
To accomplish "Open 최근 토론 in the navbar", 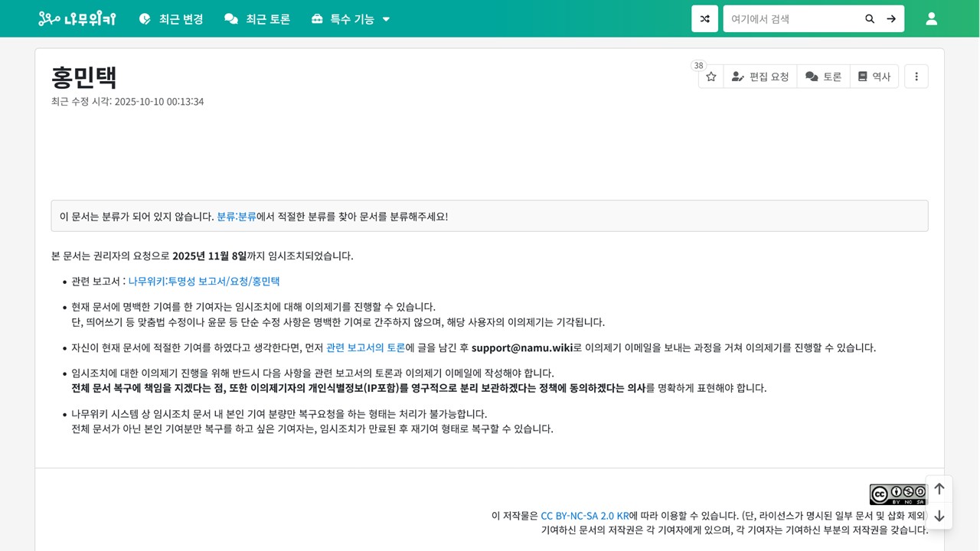I will pyautogui.click(x=257, y=18).
